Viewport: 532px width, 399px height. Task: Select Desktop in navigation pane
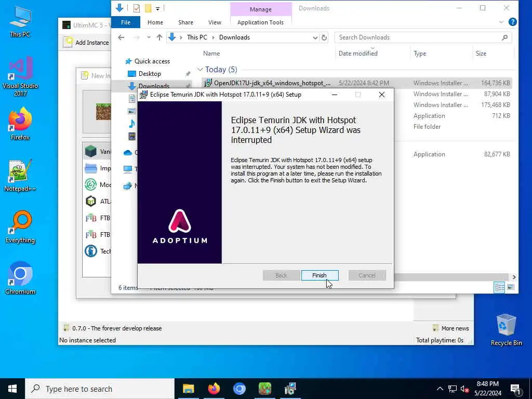pyautogui.click(x=150, y=74)
